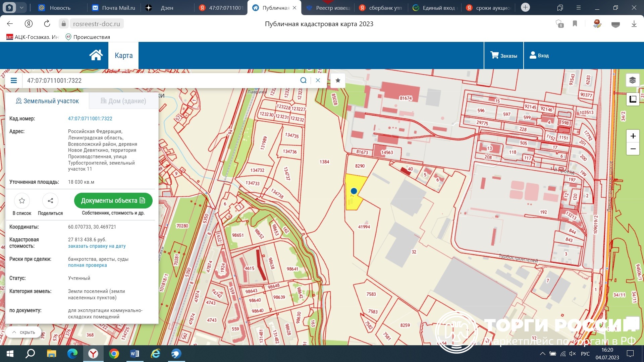
Task: Clear the cadastral number search field
Action: [x=318, y=80]
